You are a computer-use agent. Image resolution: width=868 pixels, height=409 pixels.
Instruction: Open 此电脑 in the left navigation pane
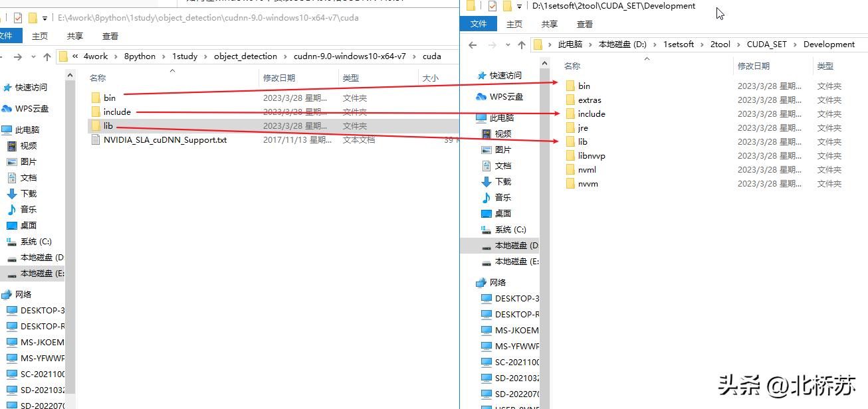(x=29, y=129)
